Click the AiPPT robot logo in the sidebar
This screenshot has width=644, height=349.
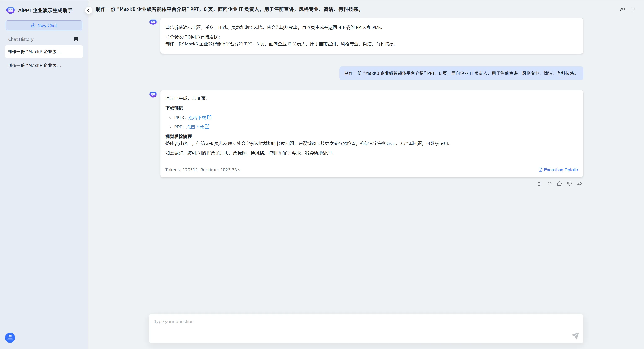click(x=10, y=10)
